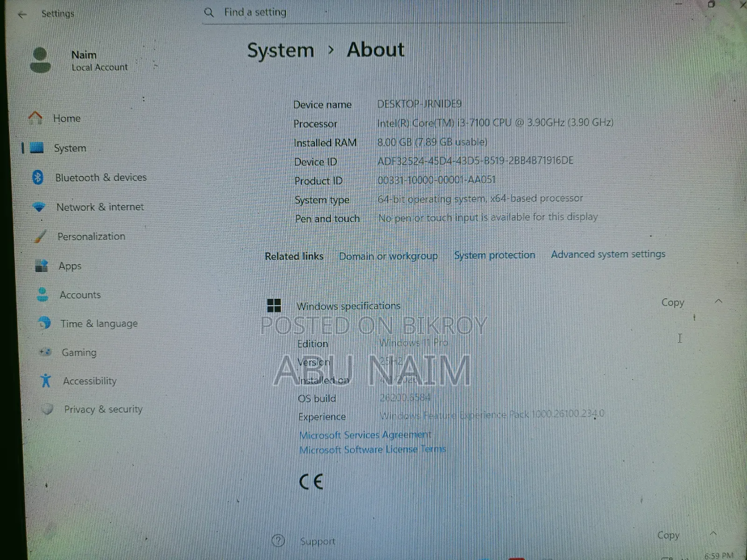The height and width of the screenshot is (560, 747).
Task: Click the Device ID value ADF32524
Action: [475, 161]
